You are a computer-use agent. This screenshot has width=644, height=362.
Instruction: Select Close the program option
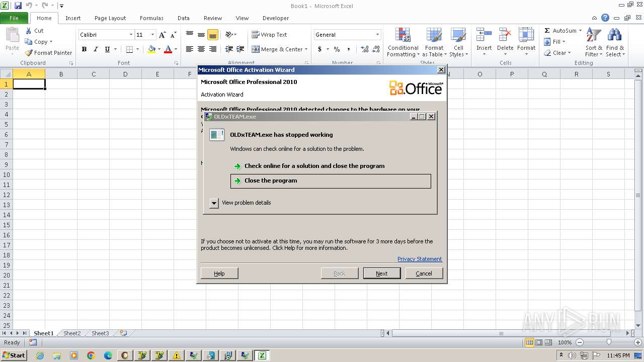pos(331,181)
